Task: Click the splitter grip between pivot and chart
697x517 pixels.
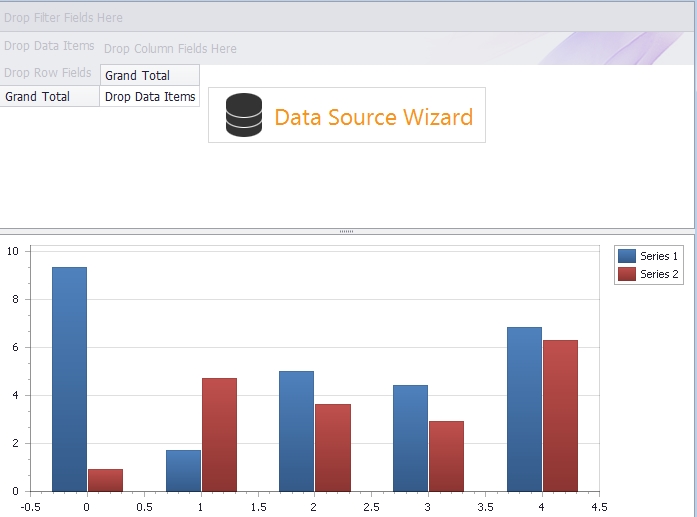Action: click(346, 231)
